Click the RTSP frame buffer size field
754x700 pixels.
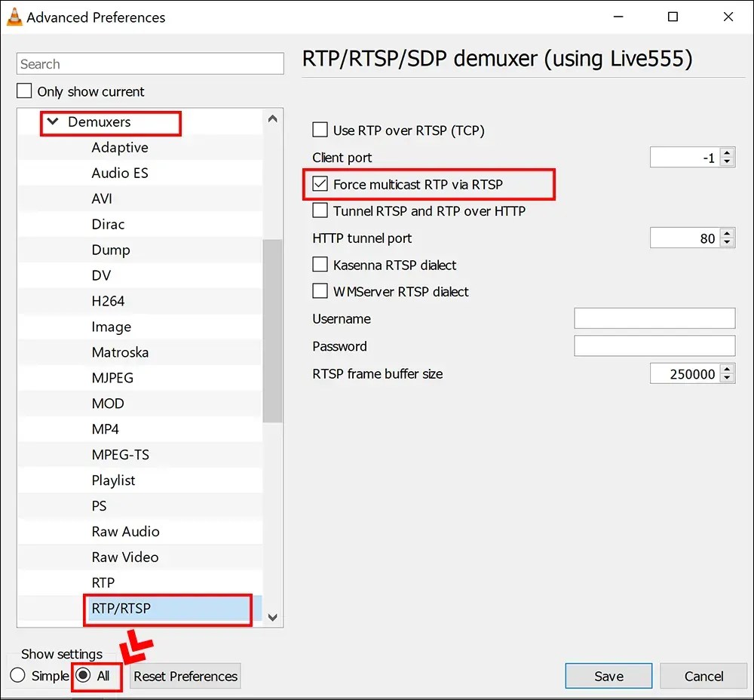tap(685, 373)
